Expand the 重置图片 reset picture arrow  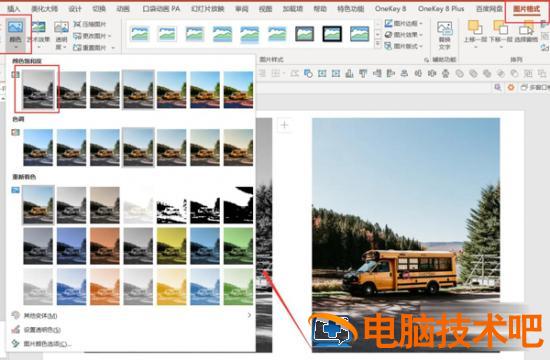coord(113,47)
